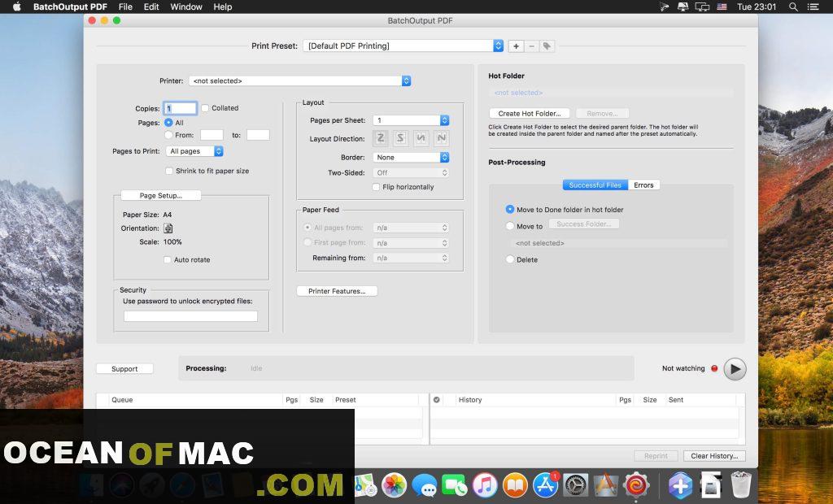Click the encrypted files password field
833x504 pixels.
pos(190,316)
